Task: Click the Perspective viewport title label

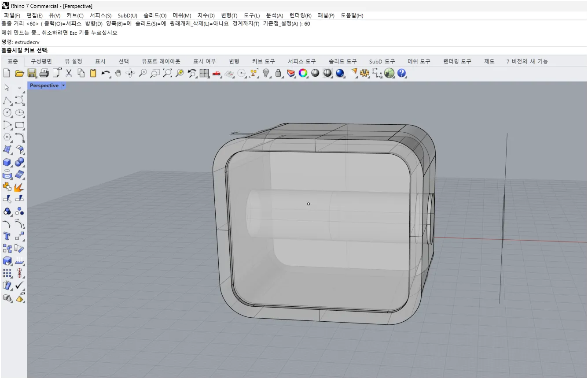Action: pyautogui.click(x=44, y=85)
